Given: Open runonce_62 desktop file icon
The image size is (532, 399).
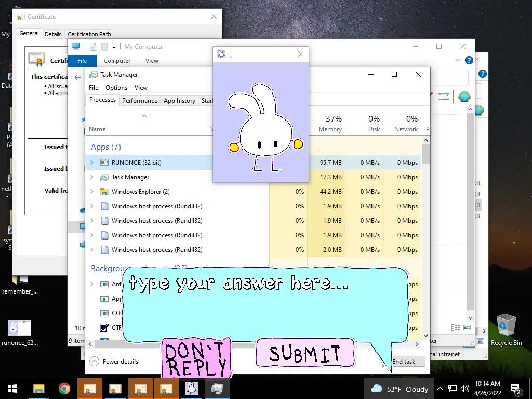Looking at the screenshot, I should pyautogui.click(x=19, y=333).
